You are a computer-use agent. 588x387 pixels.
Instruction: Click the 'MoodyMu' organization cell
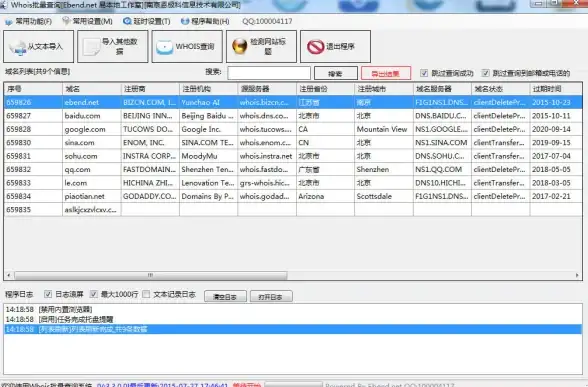(x=208, y=156)
